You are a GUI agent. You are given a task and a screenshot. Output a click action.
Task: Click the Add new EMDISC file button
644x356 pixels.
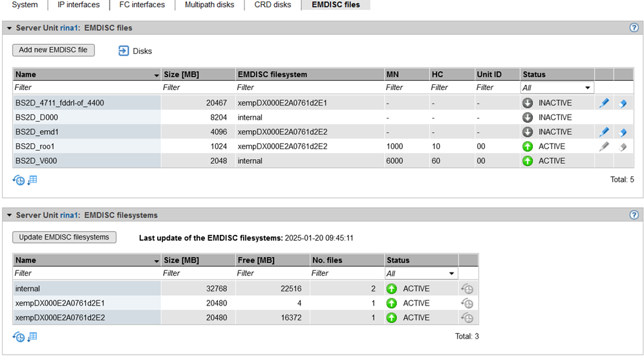click(53, 50)
